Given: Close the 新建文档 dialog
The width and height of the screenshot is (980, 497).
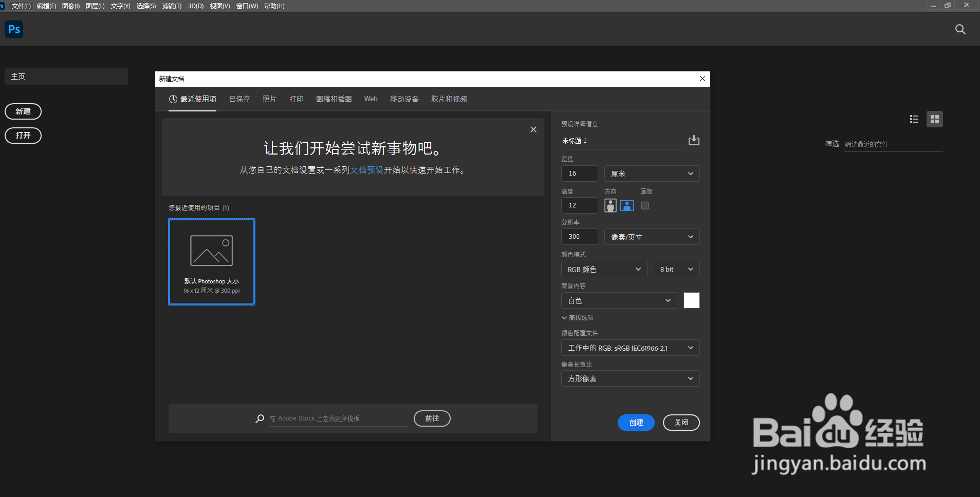Looking at the screenshot, I should tap(701, 79).
